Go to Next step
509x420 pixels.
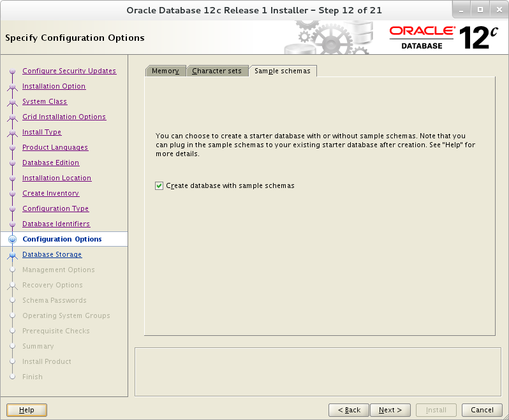coord(390,410)
